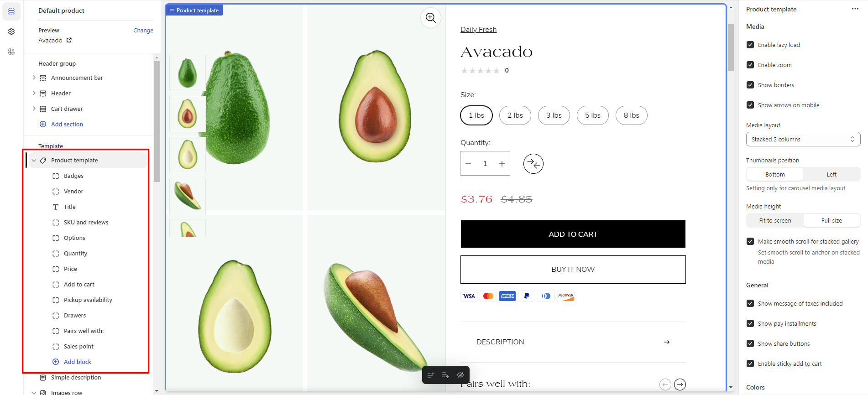
Task: Click the hide eye icon in floating toolbar
Action: [460, 375]
